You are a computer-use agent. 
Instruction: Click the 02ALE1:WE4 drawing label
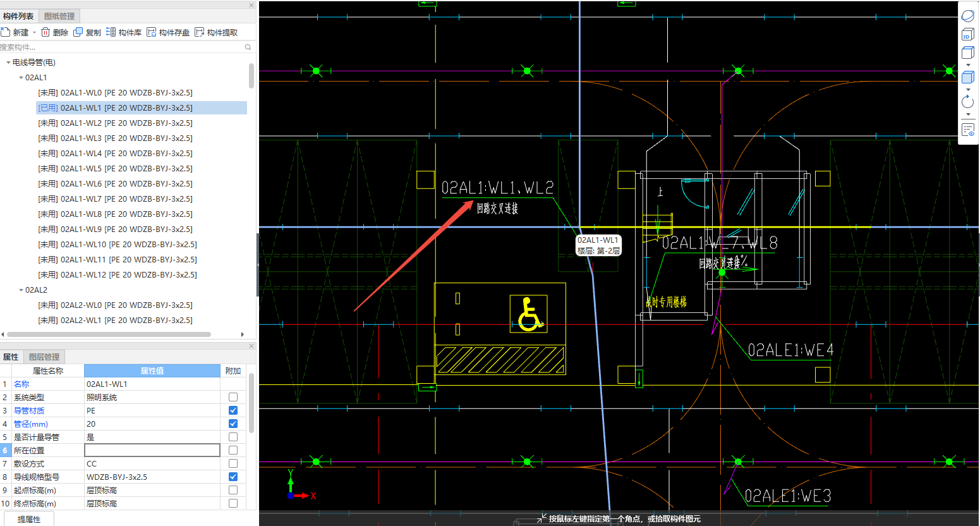790,350
